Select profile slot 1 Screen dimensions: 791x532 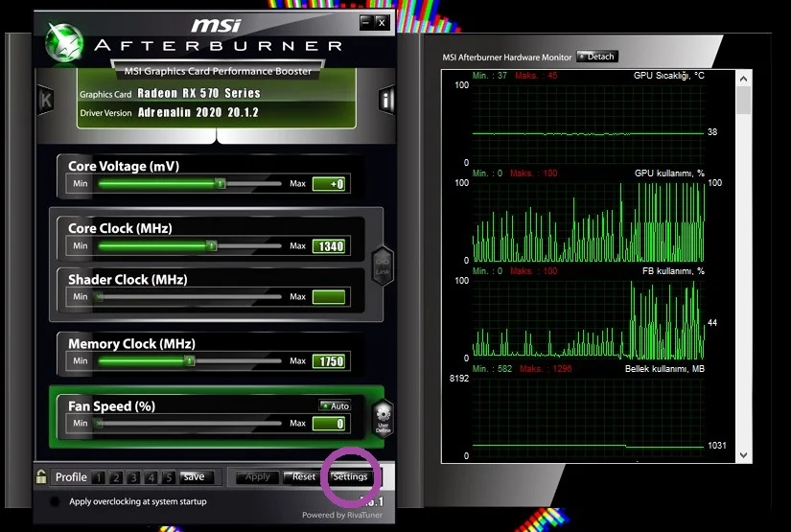tap(99, 477)
